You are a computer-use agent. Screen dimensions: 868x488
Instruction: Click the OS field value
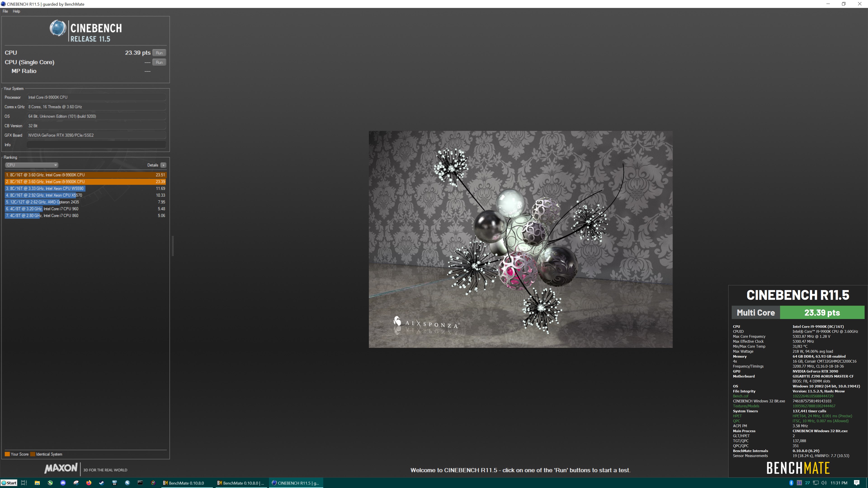(x=96, y=116)
